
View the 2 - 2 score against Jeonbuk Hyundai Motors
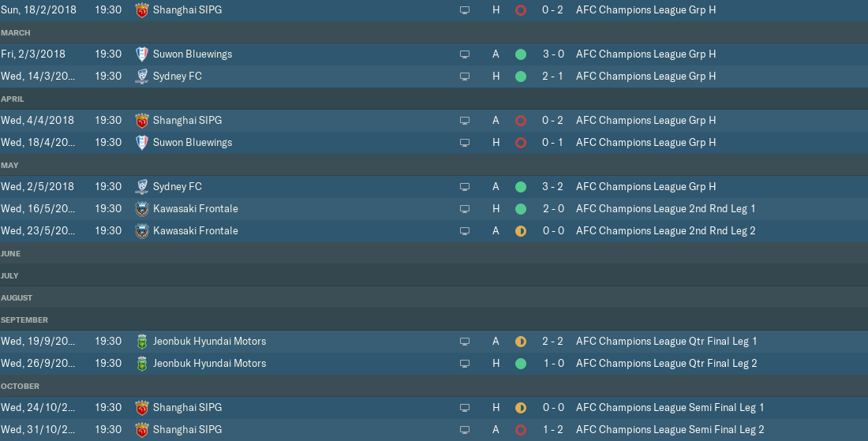(552, 342)
